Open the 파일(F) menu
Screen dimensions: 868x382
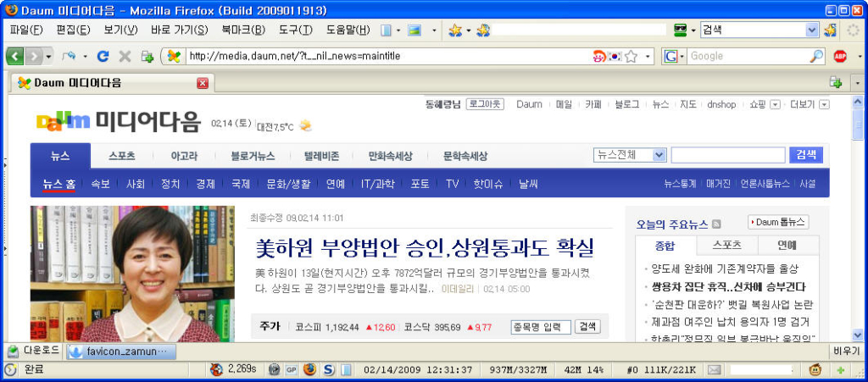26,30
